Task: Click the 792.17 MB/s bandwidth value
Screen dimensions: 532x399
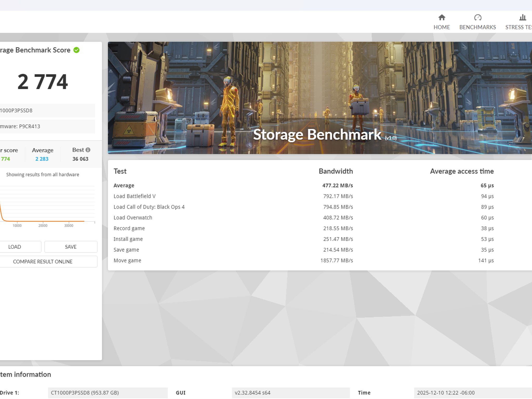Action: pos(338,196)
